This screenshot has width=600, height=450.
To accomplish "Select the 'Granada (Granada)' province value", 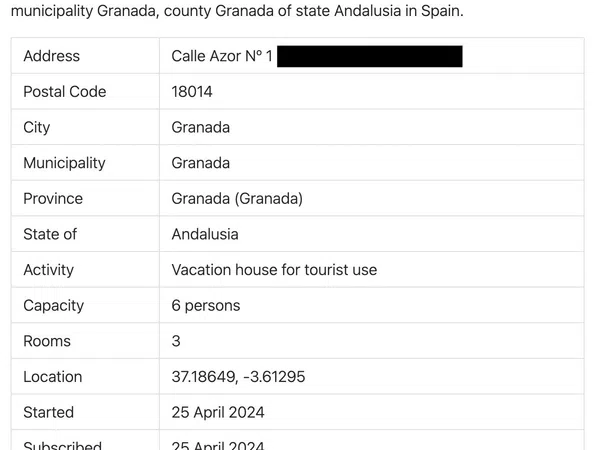I will [237, 199].
